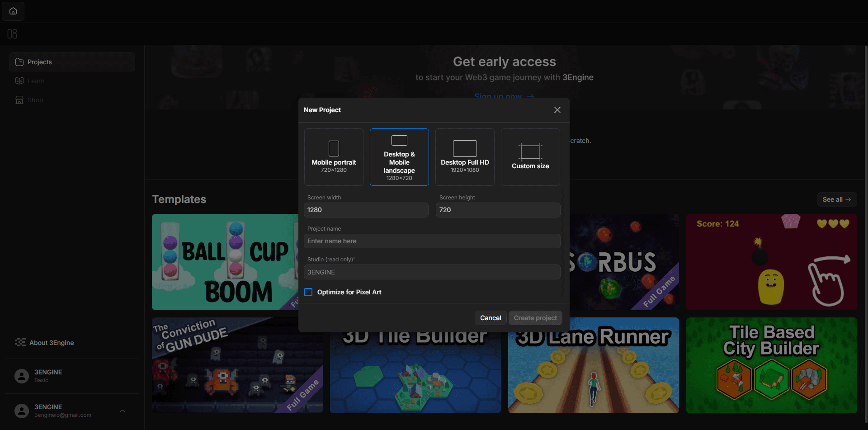
Task: Click Cancel in New Project dialog
Action: 491,318
